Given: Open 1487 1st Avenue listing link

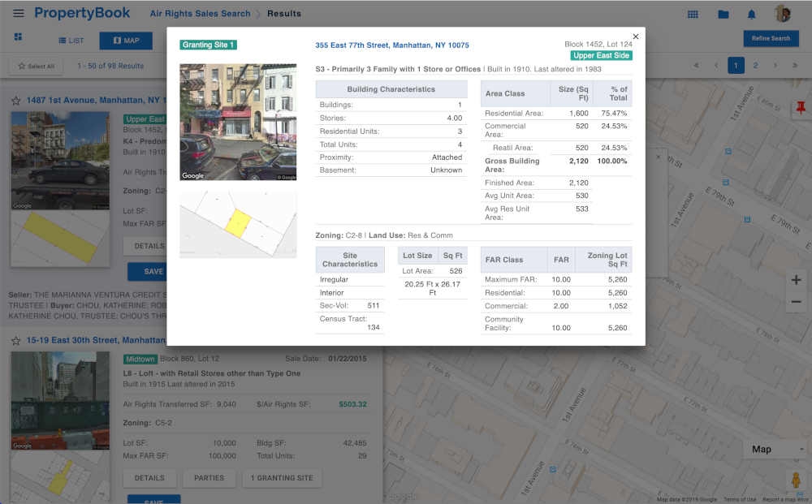Looking at the screenshot, I should 97,100.
